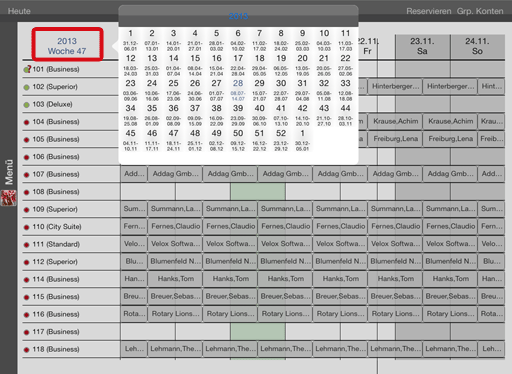Open Krause,Achim booking on Saturday 23.11.
Screen dimensions: 512x374
[x=450, y=121]
